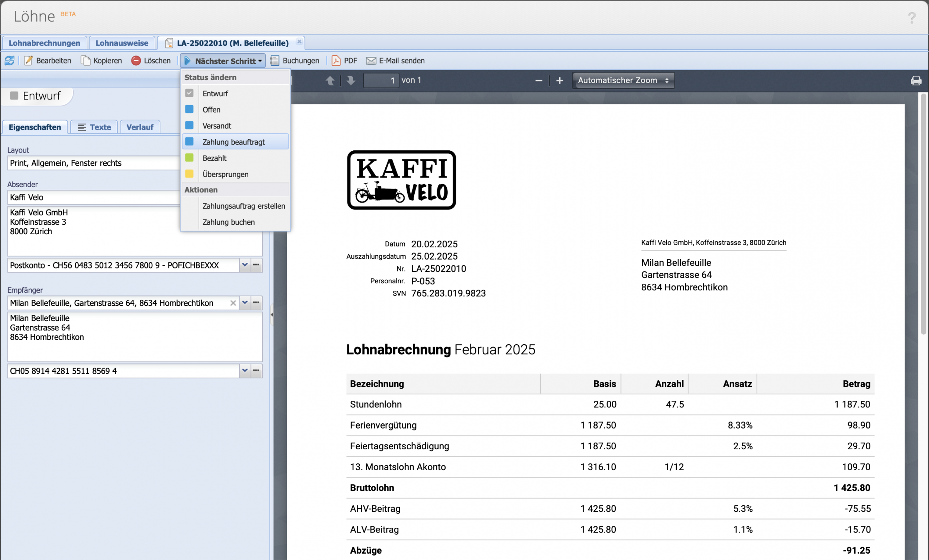
Task: Click the Kopieren copy icon
Action: (x=85, y=61)
